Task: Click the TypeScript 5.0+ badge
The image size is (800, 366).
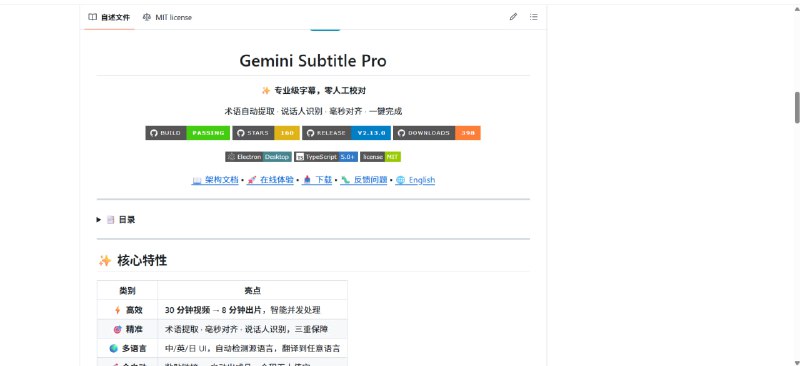Action: [x=326, y=157]
